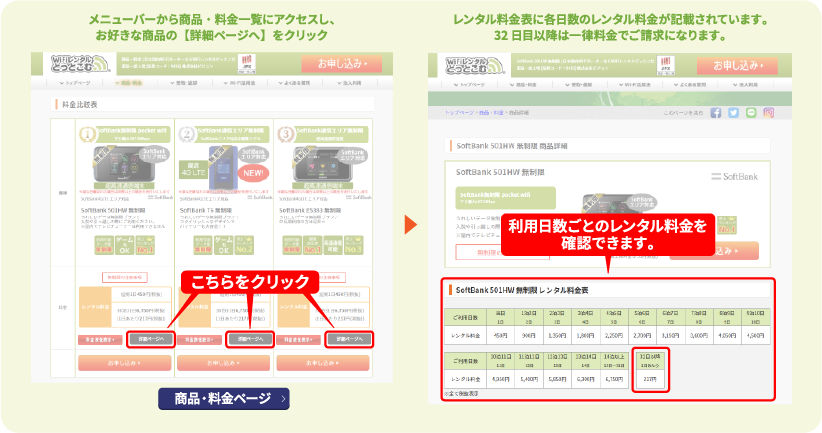Show the rate table for SoftBank E5383
The image size is (822, 433).
click(299, 340)
